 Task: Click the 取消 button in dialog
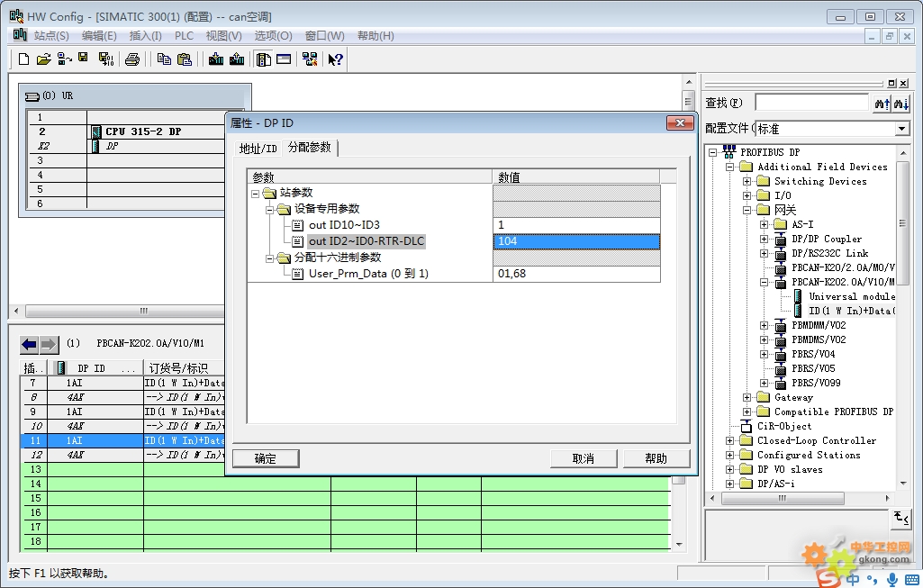584,458
